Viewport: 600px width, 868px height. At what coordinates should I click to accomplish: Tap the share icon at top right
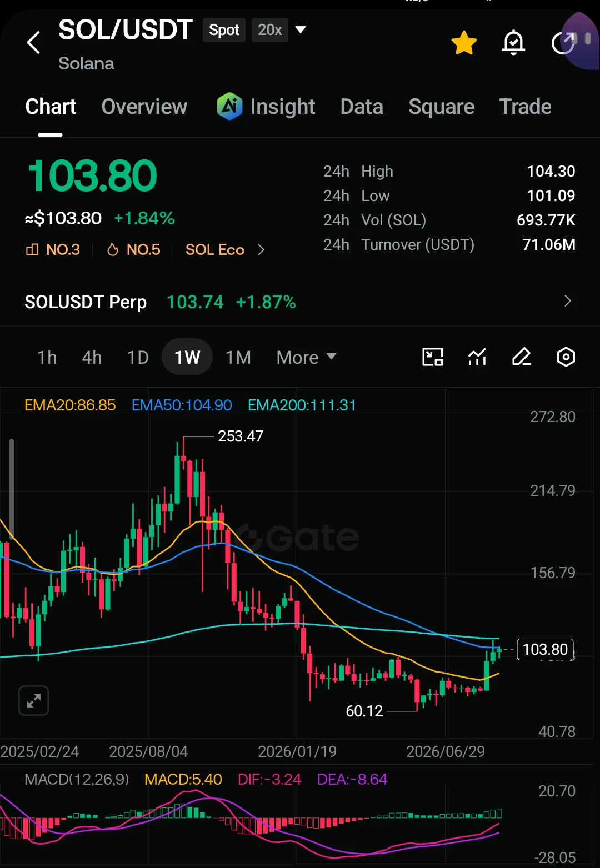click(x=563, y=43)
